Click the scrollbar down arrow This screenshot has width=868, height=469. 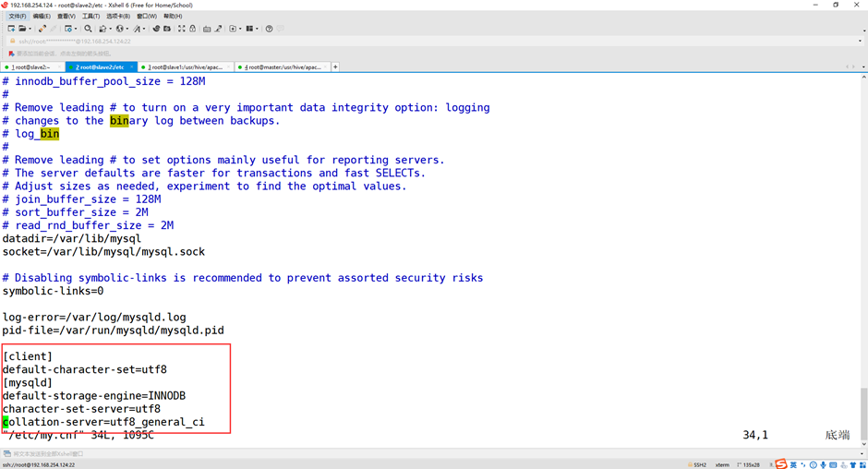point(863,444)
